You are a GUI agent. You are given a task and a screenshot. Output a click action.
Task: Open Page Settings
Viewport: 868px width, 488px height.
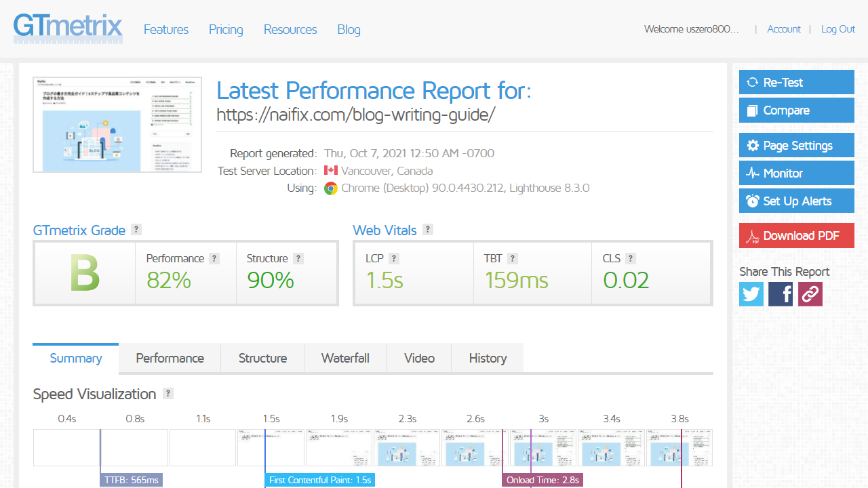tap(797, 145)
